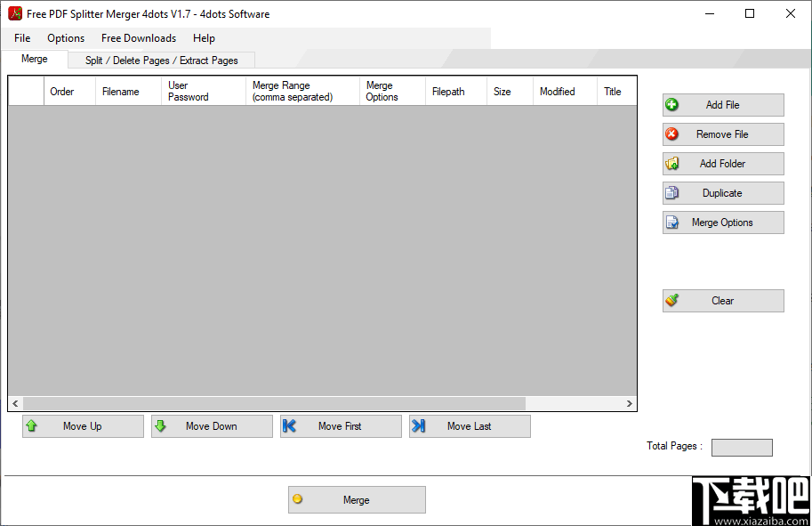Viewport: 812px width, 526px height.
Task: Open the File menu
Action: [21, 38]
